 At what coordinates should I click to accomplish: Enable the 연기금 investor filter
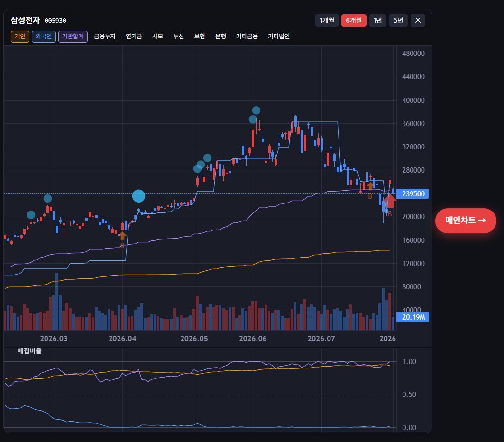pyautogui.click(x=134, y=37)
